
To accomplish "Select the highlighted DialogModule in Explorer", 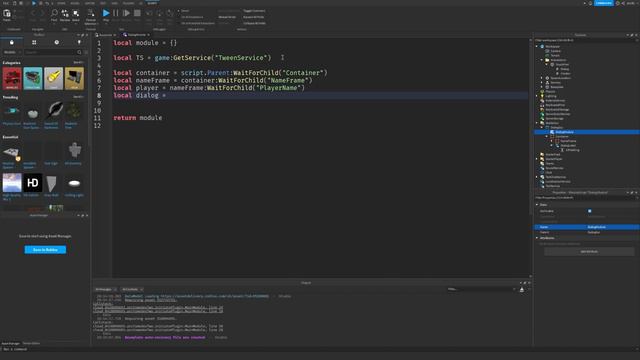I will (564, 132).
